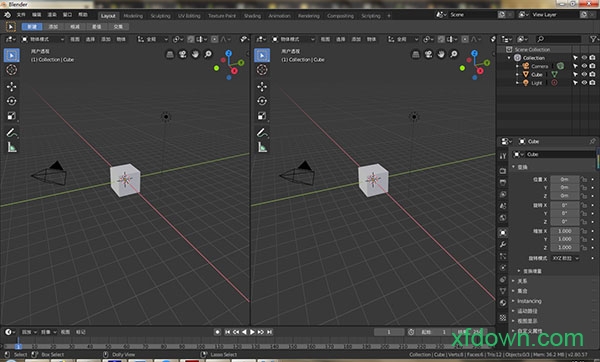600x362 pixels.
Task: Toggle Cube selectable arrow in outliner
Action: (575, 74)
